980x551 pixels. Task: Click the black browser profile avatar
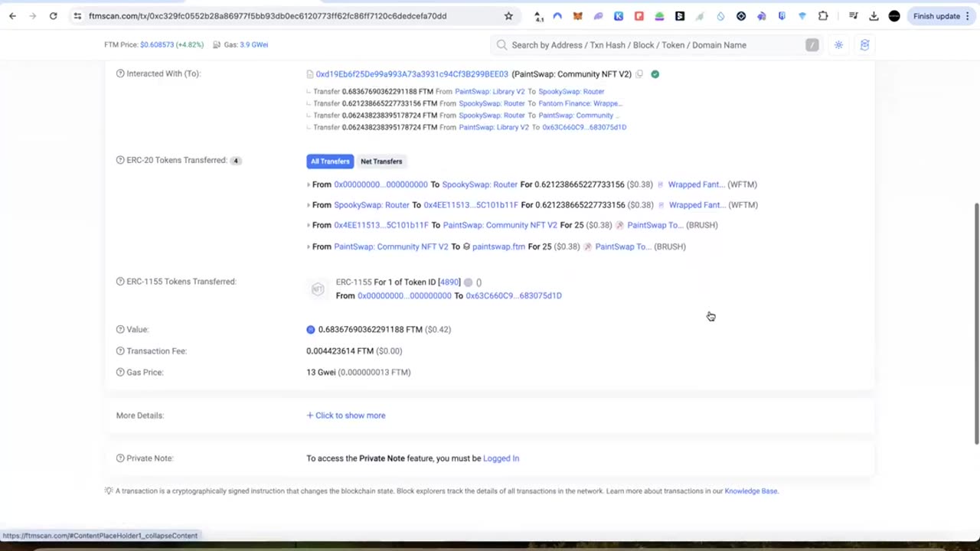pyautogui.click(x=894, y=16)
